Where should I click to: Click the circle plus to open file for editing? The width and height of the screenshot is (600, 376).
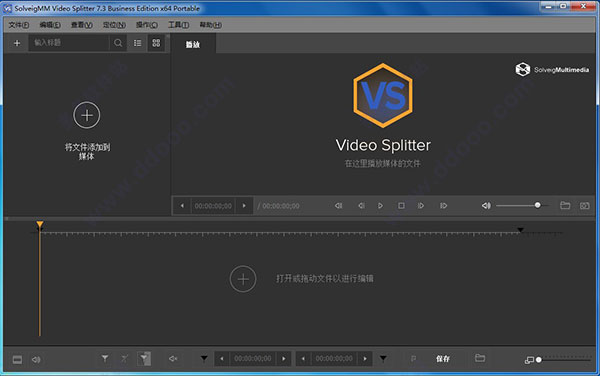[243, 279]
